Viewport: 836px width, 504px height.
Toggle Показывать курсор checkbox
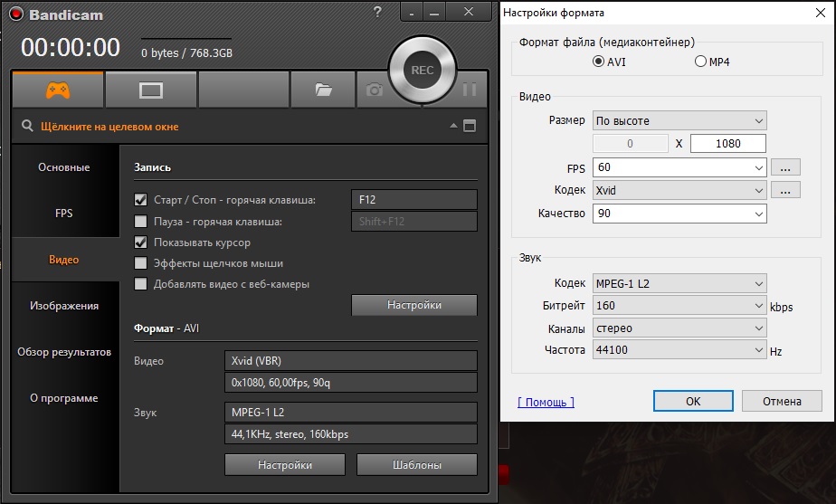141,242
